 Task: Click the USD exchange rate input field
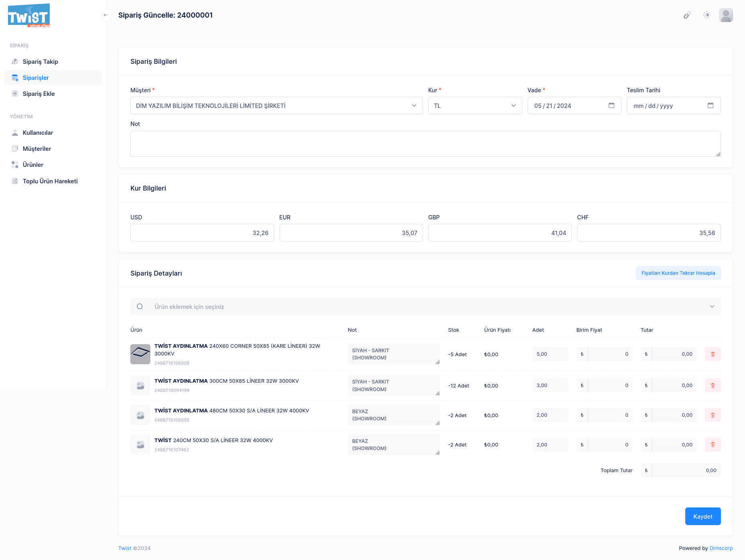point(202,233)
